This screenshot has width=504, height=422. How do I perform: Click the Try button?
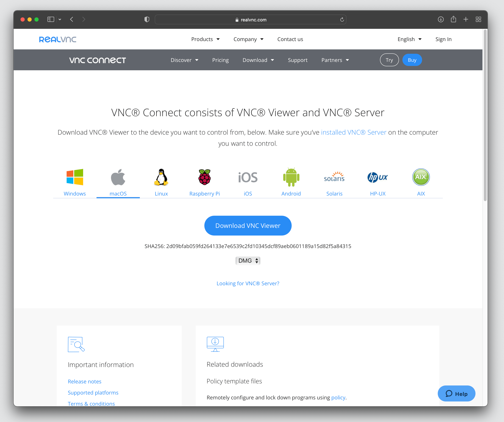(x=389, y=60)
